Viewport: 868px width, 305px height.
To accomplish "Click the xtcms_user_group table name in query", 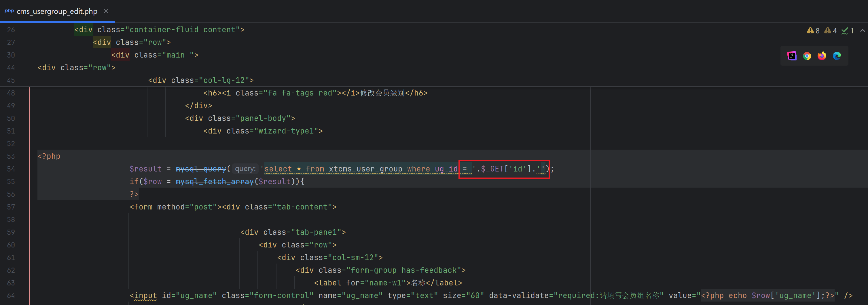I will (x=365, y=169).
